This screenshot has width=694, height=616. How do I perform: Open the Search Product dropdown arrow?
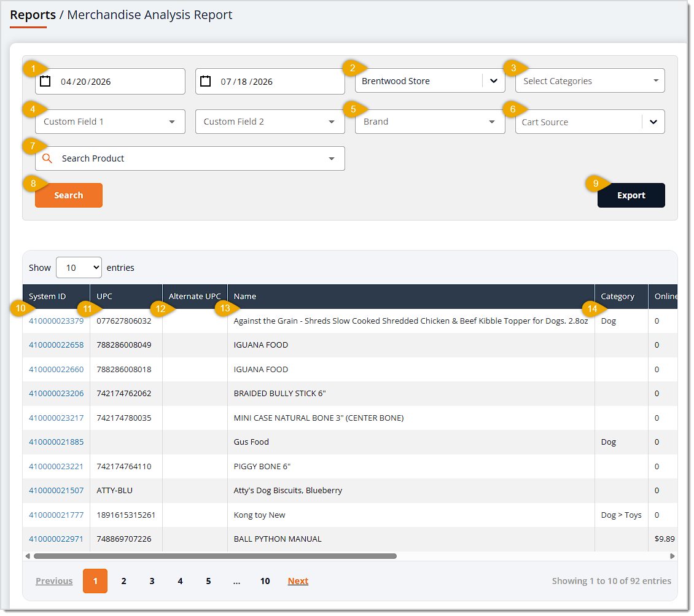pyautogui.click(x=332, y=158)
